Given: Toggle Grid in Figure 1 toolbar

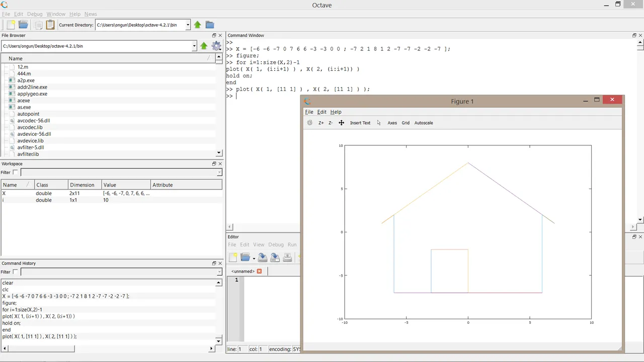Looking at the screenshot, I should [406, 123].
